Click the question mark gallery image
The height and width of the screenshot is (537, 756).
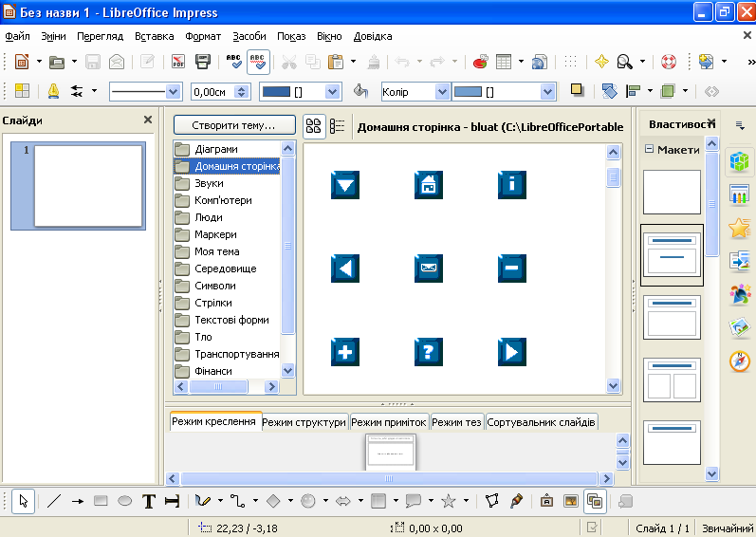pyautogui.click(x=429, y=352)
